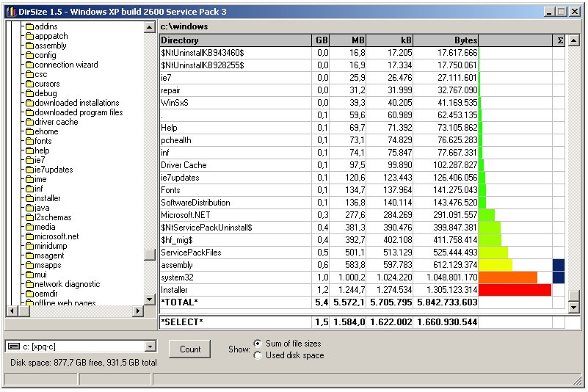
Task: Click the driver cache folder icon
Action: tap(29, 122)
